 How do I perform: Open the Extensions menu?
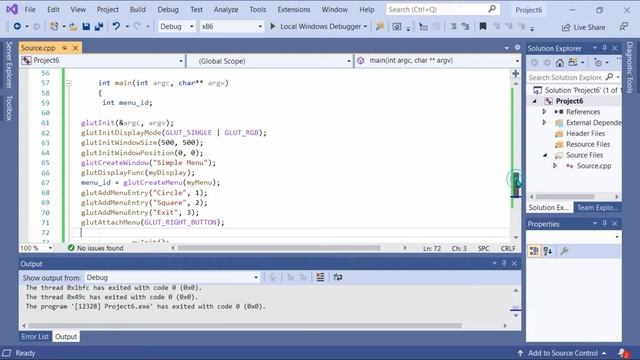pyautogui.click(x=294, y=9)
